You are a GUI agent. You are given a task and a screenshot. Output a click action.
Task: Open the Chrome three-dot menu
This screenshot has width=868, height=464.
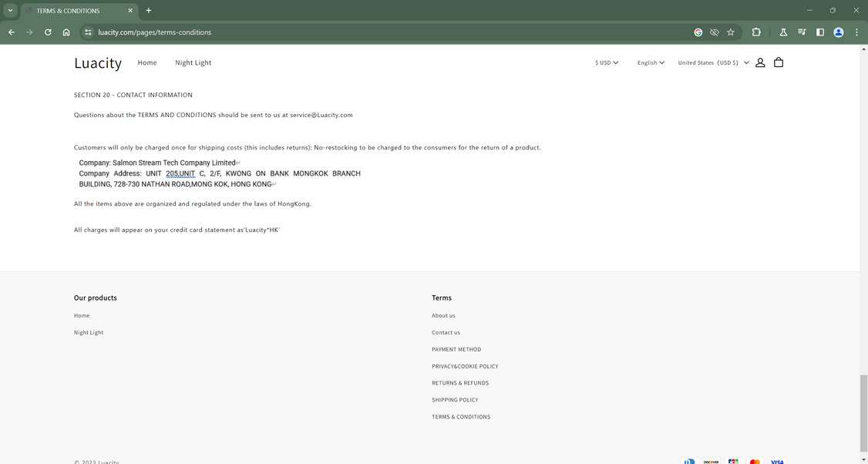[x=856, y=32]
